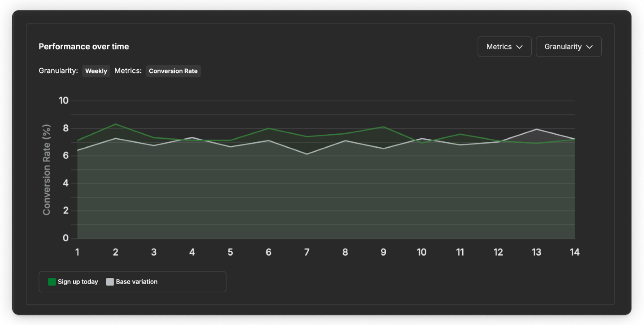The image size is (644, 325).
Task: Click the Conversion Rate metric tag
Action: tap(173, 71)
